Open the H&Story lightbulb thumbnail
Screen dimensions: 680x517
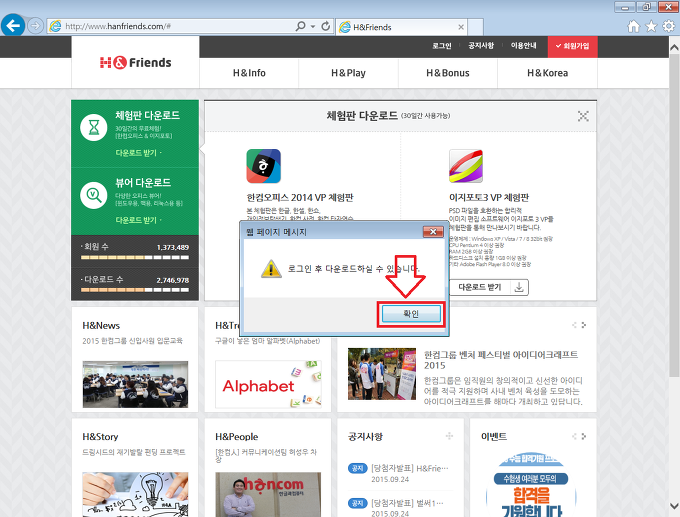[135, 494]
